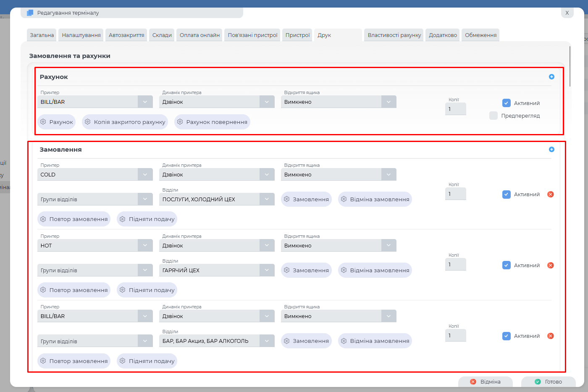Screen dimensions: 588x392
Task: Expand Групи відділів dropdown for COLD printer
Action: [x=145, y=199]
